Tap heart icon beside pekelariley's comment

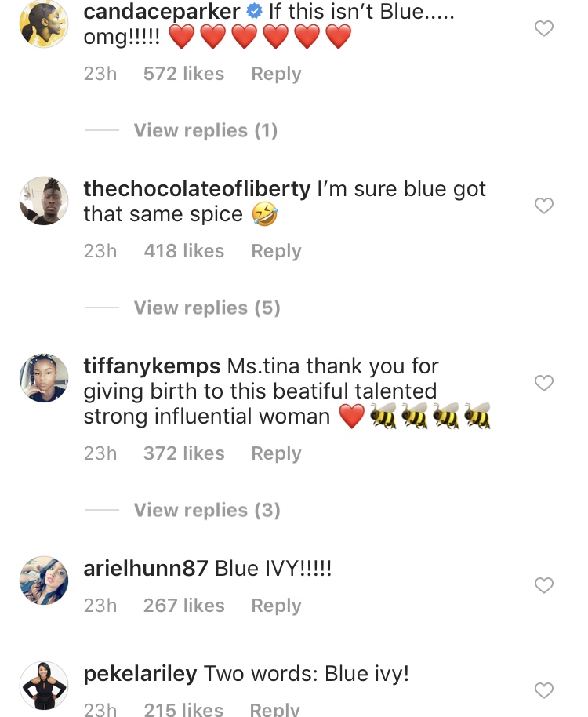click(x=543, y=690)
